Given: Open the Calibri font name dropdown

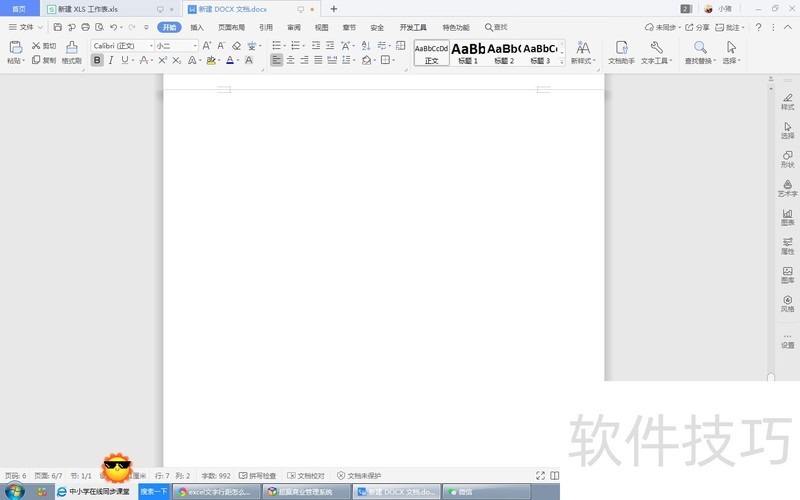Looking at the screenshot, I should [122, 46].
